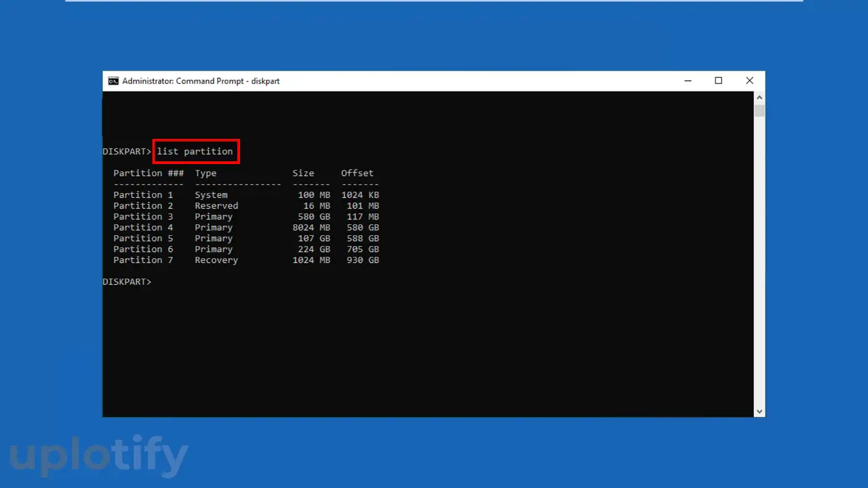Close the diskpart Command Prompt window

[x=749, y=81]
